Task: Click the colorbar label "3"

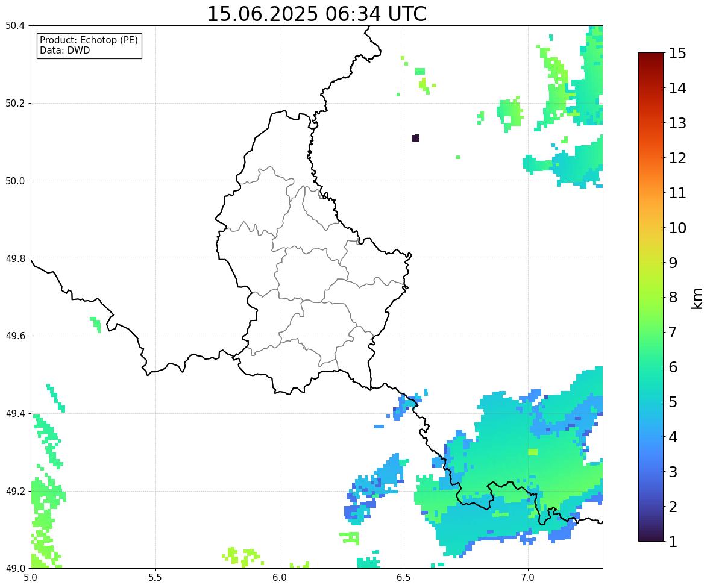Action: click(x=673, y=472)
